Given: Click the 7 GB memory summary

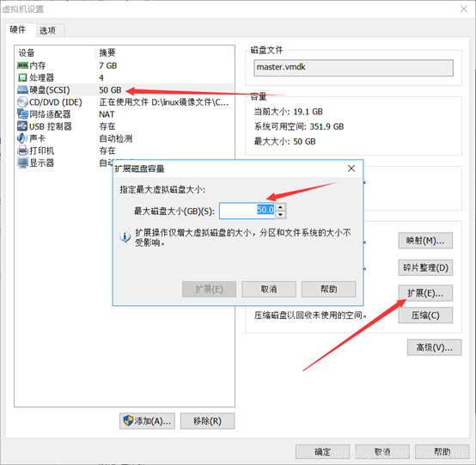Looking at the screenshot, I should 108,65.
